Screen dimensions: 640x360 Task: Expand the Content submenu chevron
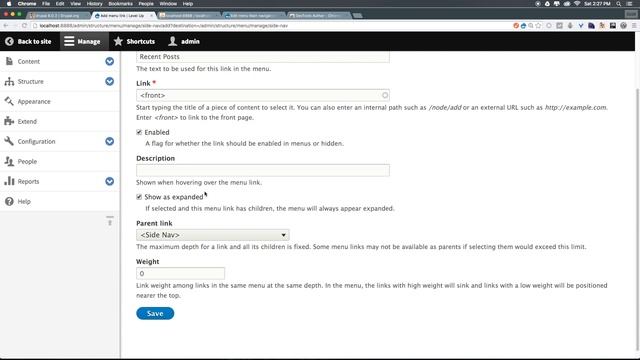pyautogui.click(x=109, y=61)
